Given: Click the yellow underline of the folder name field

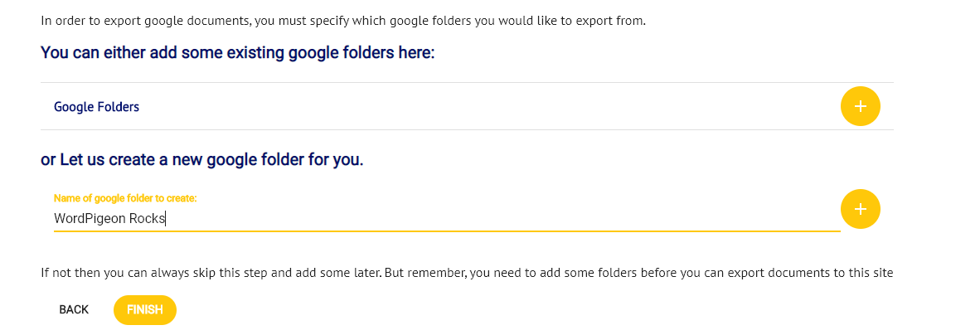Looking at the screenshot, I should pos(446,231).
